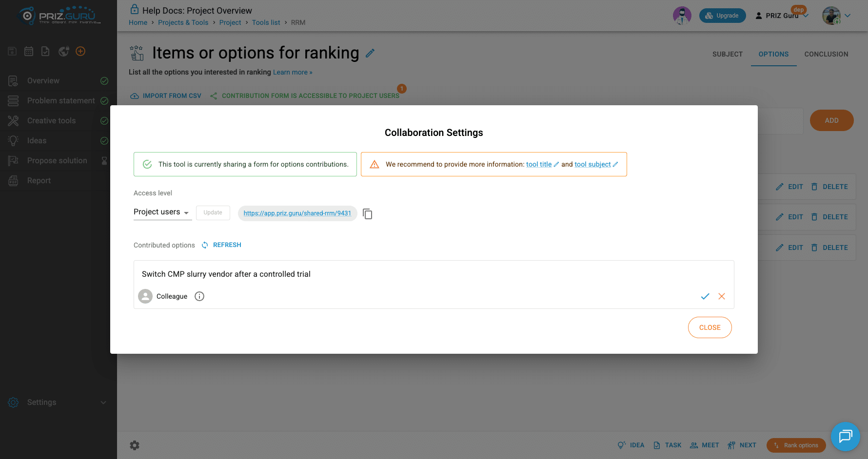This screenshot has width=868, height=459.
Task: Open the Learn more link
Action: (x=293, y=72)
